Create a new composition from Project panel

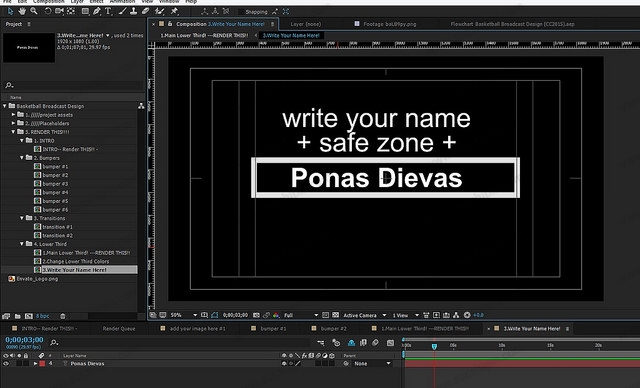pyautogui.click(x=29, y=316)
